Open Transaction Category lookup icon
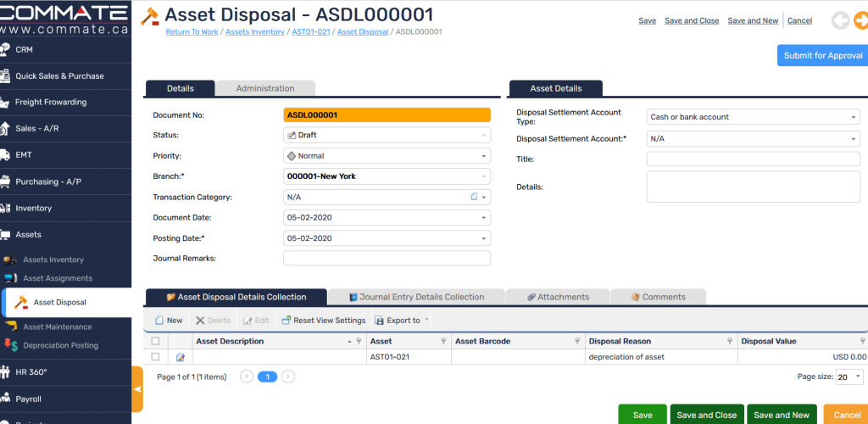The image size is (868, 424). pos(474,197)
